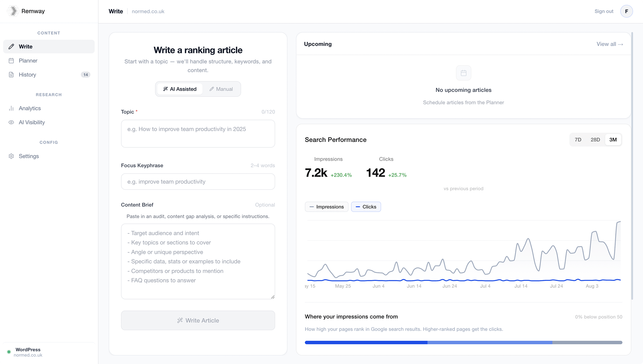Click normed.co.uk in the header

click(148, 11)
